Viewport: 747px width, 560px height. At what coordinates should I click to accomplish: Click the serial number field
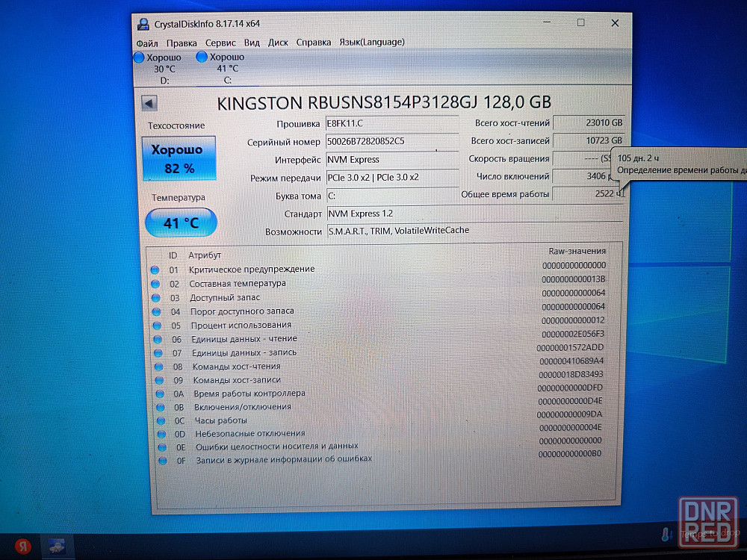392,141
